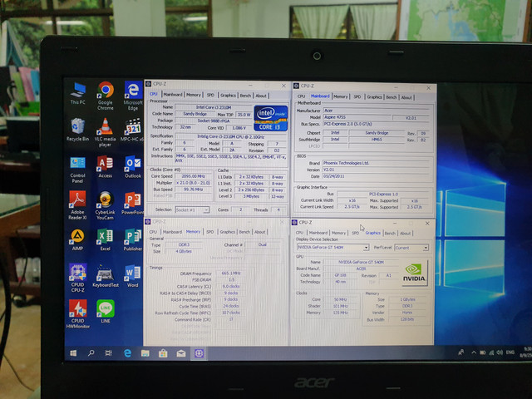This screenshot has width=532, height=399.
Task: Open Microsoft Store from taskbar
Action: (x=163, y=353)
